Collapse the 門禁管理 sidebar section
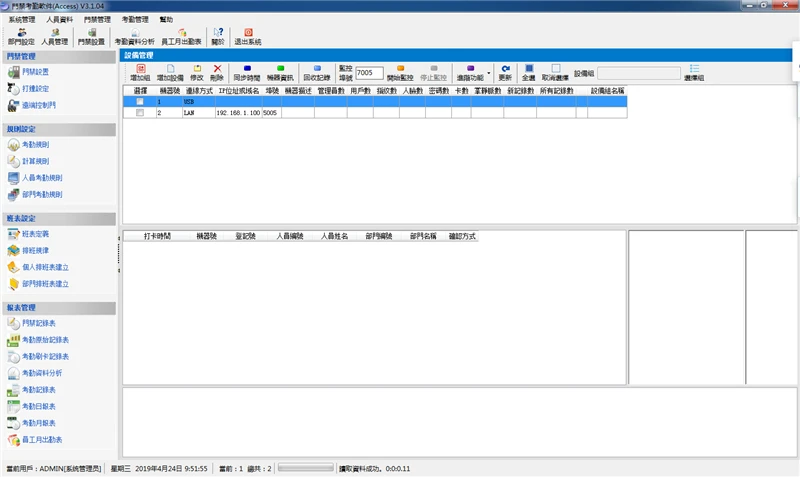 [x=59, y=56]
